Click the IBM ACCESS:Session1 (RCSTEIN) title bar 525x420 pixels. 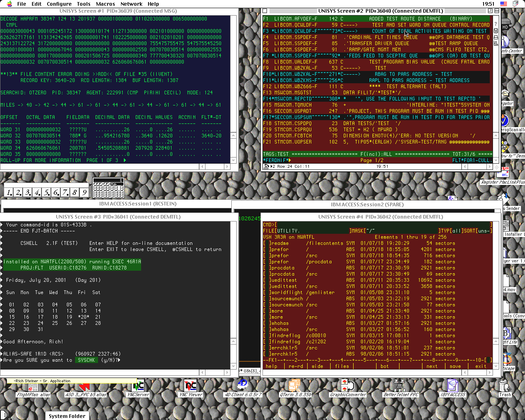(138, 203)
